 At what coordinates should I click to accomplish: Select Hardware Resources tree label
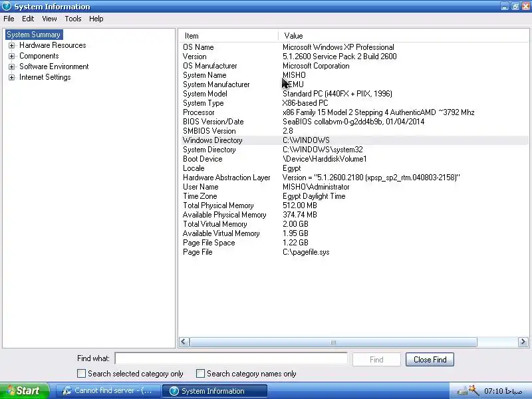point(53,45)
